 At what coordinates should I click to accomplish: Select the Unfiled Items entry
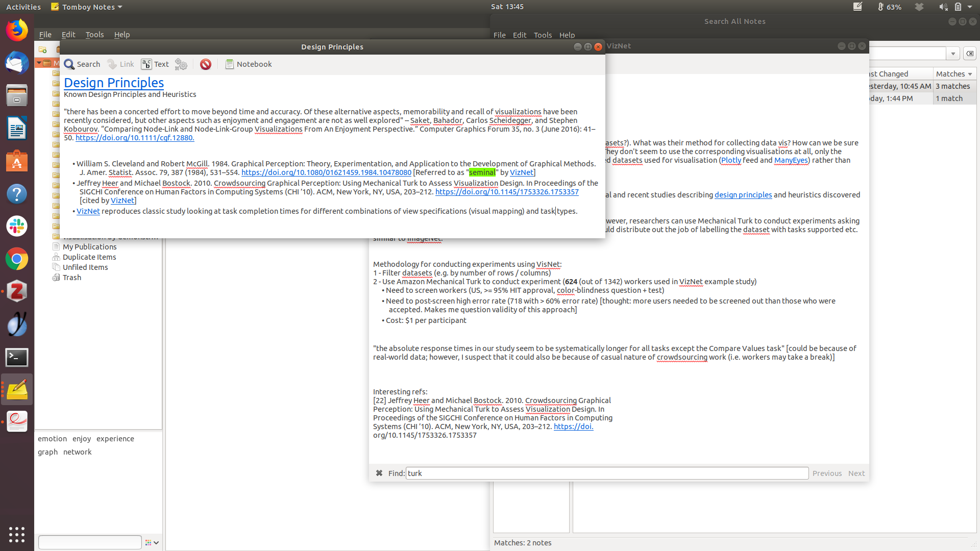click(x=85, y=267)
